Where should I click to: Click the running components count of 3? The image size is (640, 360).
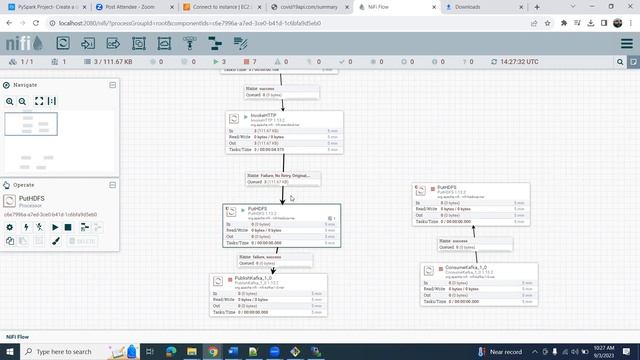pos(220,62)
